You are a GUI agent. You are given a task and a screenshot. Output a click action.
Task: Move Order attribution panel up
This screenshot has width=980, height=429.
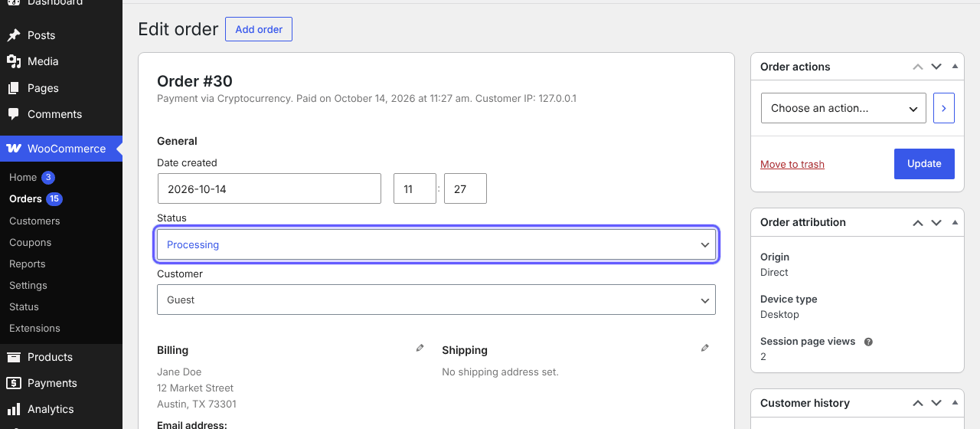tap(918, 222)
